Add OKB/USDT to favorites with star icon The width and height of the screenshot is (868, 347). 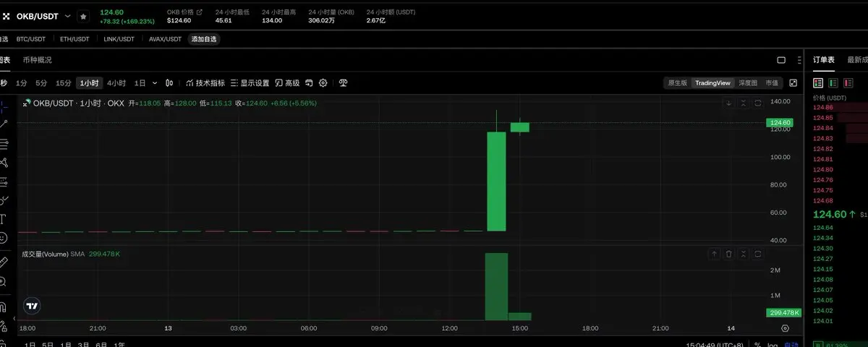[84, 16]
